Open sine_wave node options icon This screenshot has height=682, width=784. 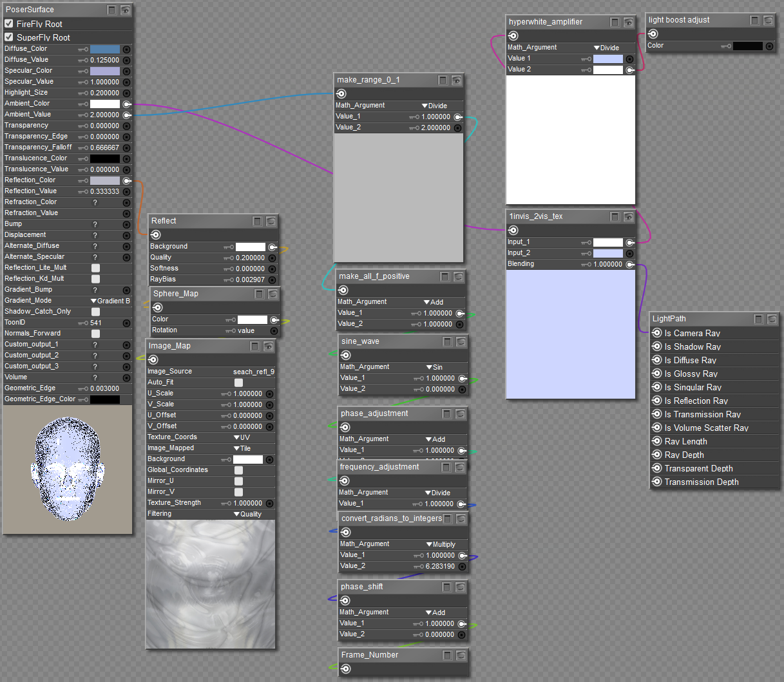[x=448, y=342]
